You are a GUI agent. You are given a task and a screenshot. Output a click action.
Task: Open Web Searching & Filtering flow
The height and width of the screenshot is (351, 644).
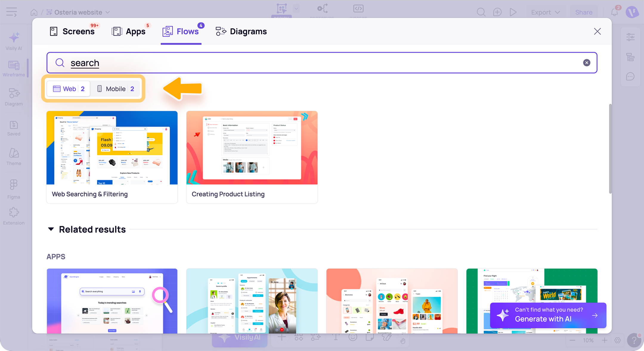tap(112, 157)
